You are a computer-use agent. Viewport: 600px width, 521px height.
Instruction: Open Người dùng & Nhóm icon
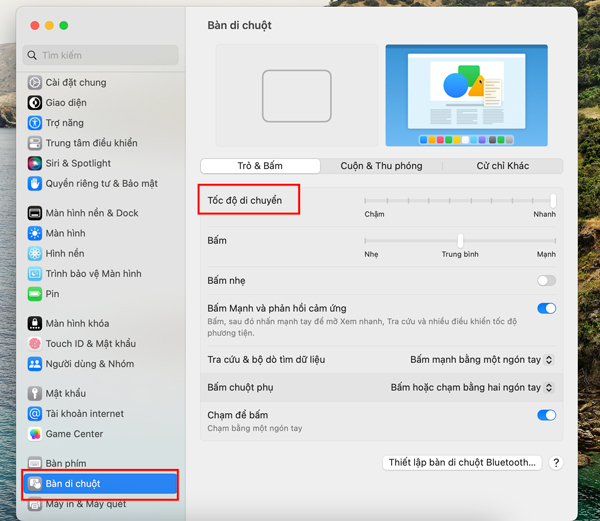[x=34, y=364]
